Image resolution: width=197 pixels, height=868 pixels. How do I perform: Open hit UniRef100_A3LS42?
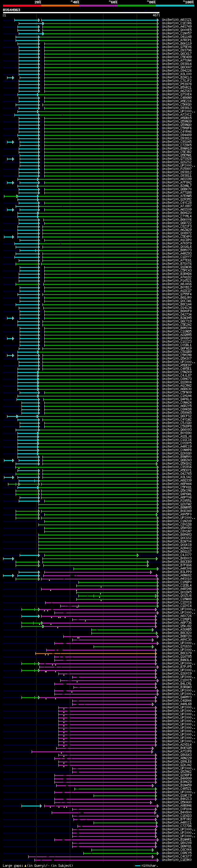point(177,477)
